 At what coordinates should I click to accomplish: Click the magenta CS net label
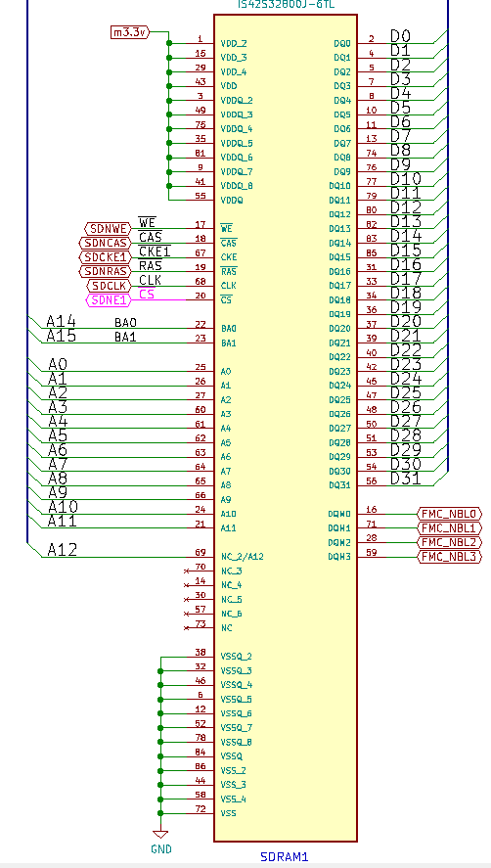coord(147,294)
